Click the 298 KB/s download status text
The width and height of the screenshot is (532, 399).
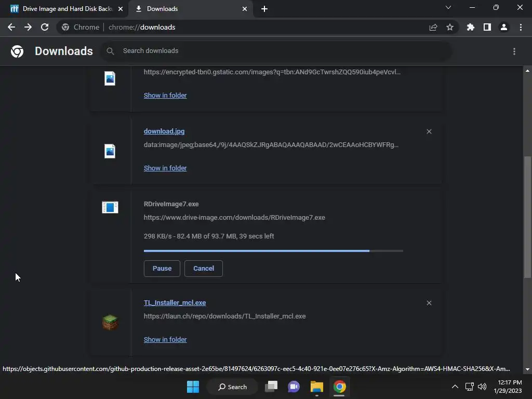point(209,236)
